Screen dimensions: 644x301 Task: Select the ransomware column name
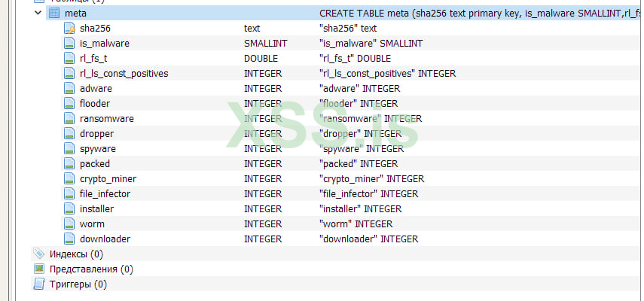(x=107, y=119)
